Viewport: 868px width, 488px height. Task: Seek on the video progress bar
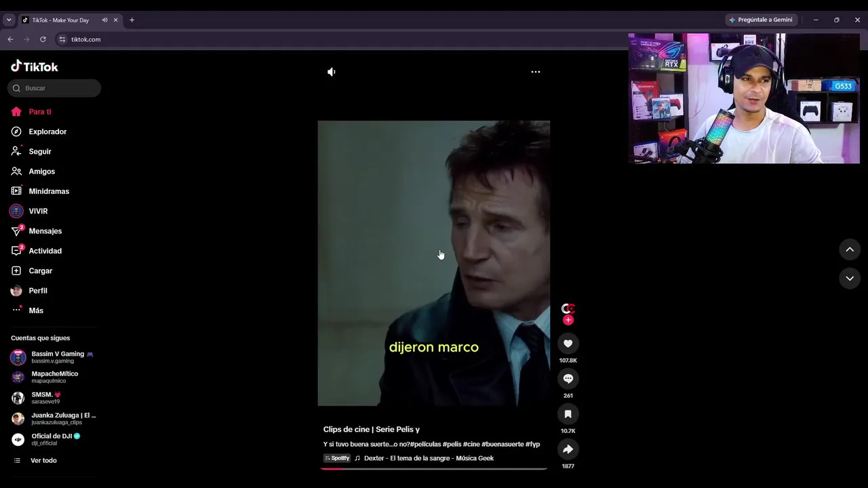tap(434, 468)
